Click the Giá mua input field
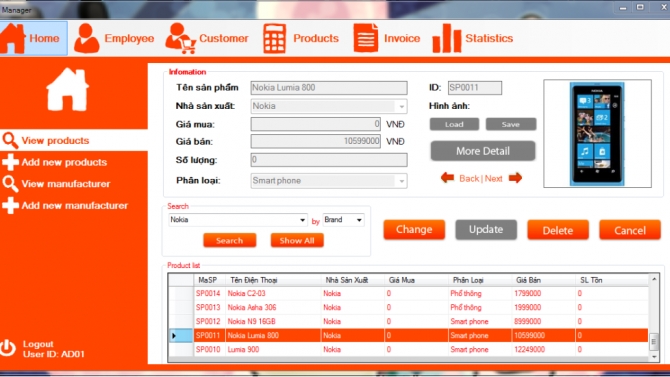Image resolution: width=670 pixels, height=377 pixels. coord(315,124)
